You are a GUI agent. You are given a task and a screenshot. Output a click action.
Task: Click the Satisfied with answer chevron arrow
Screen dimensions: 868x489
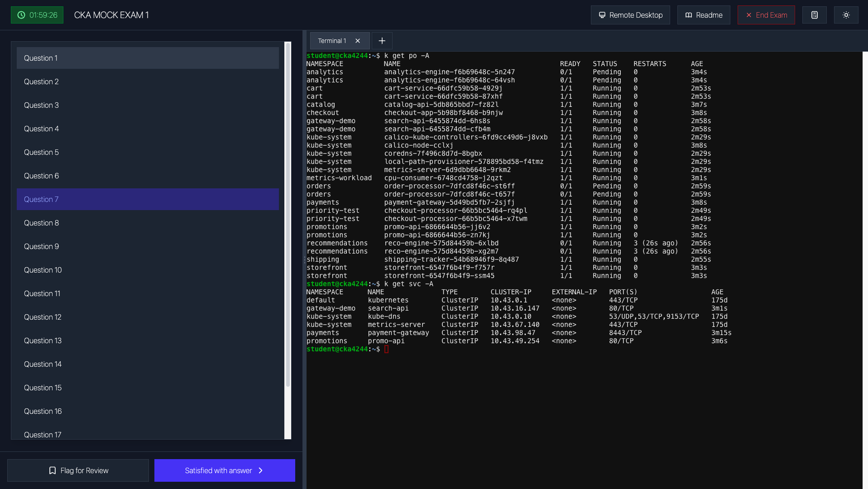click(x=260, y=470)
